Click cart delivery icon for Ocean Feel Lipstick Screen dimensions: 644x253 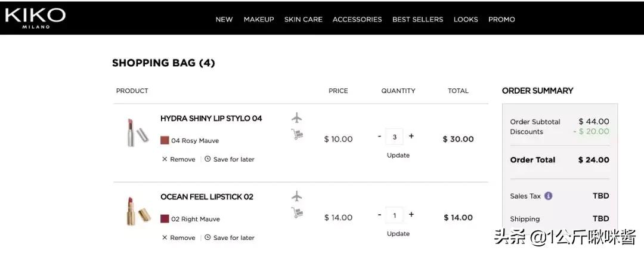point(297,212)
